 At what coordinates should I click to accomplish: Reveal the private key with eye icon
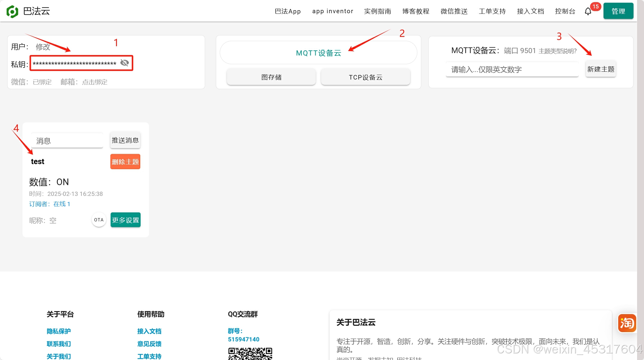click(x=124, y=63)
